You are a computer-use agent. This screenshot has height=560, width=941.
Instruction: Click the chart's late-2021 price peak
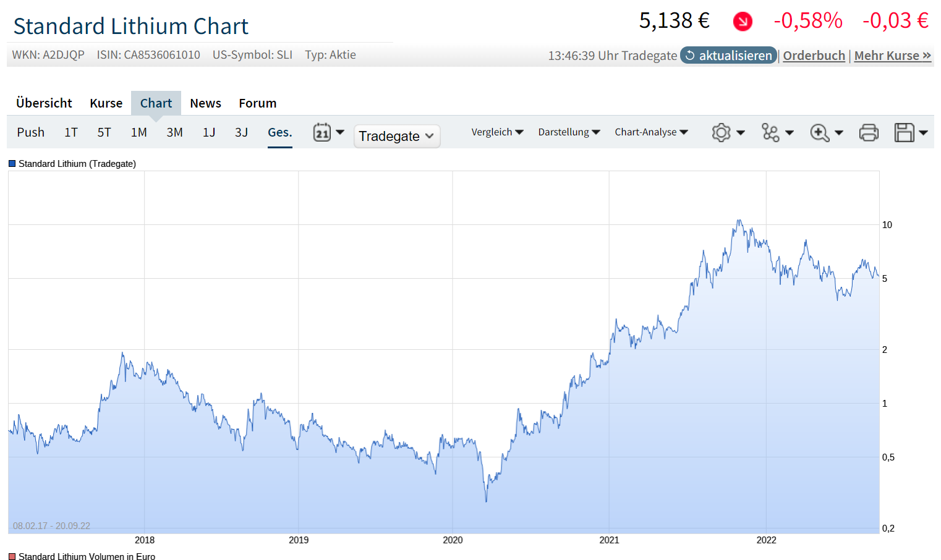click(739, 221)
